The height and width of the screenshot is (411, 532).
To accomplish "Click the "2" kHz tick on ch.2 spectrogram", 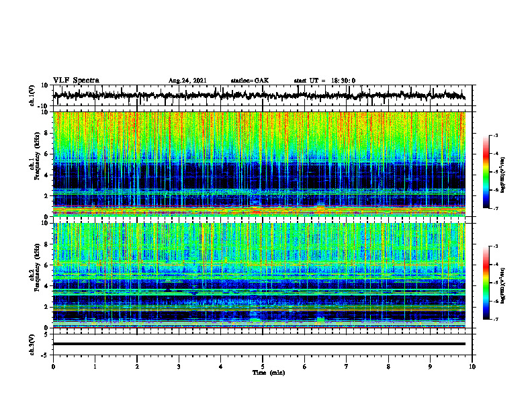I will [x=46, y=307].
